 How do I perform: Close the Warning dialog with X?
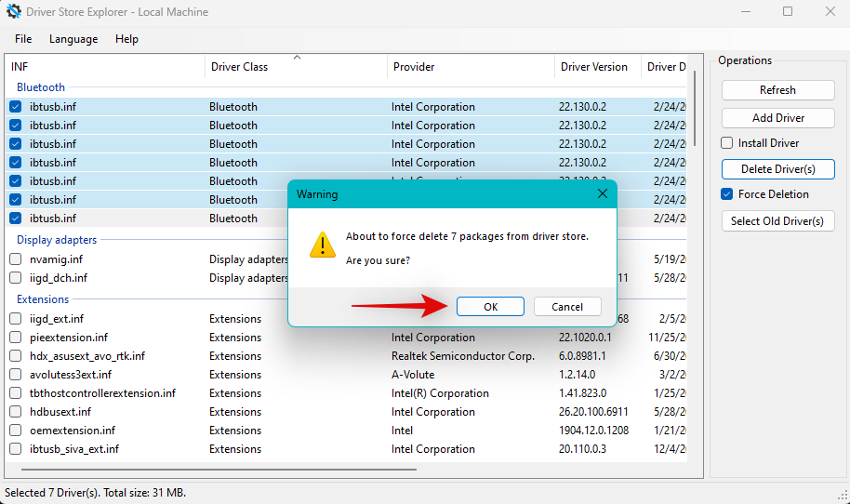click(603, 193)
